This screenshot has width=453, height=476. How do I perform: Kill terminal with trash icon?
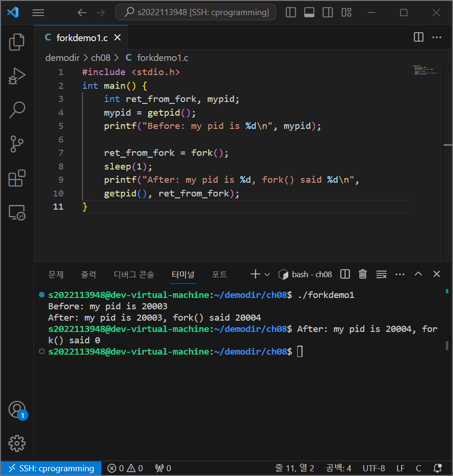(x=362, y=274)
